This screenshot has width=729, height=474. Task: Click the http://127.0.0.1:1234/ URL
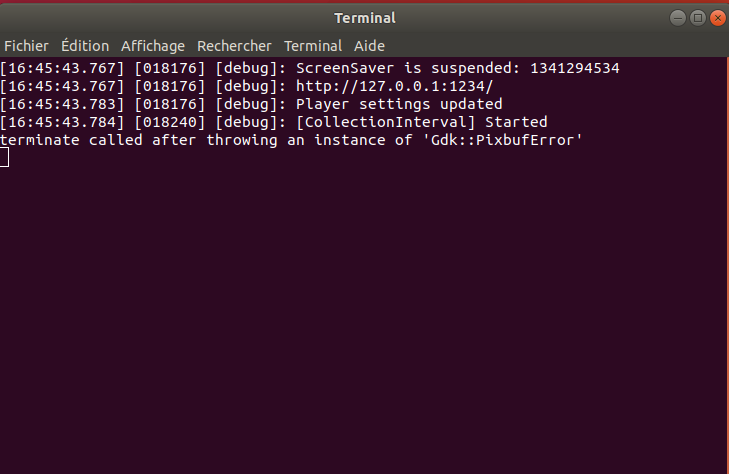[x=394, y=86]
